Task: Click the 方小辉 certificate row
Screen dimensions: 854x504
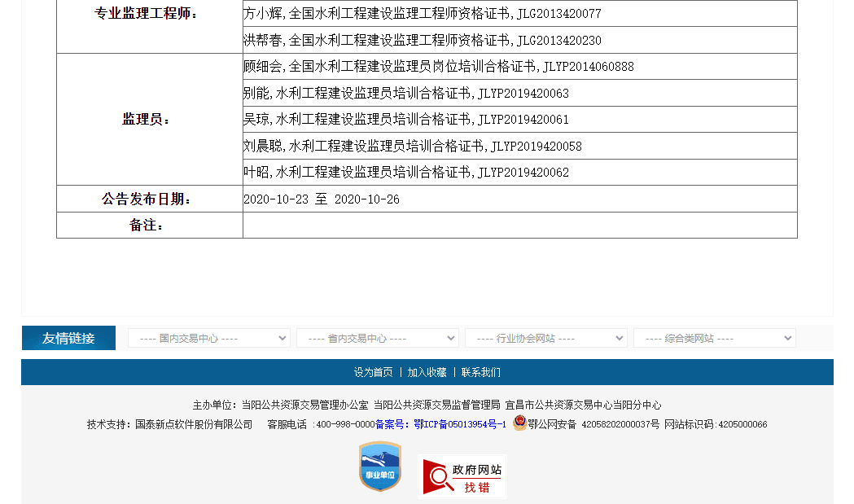Action: pos(422,14)
